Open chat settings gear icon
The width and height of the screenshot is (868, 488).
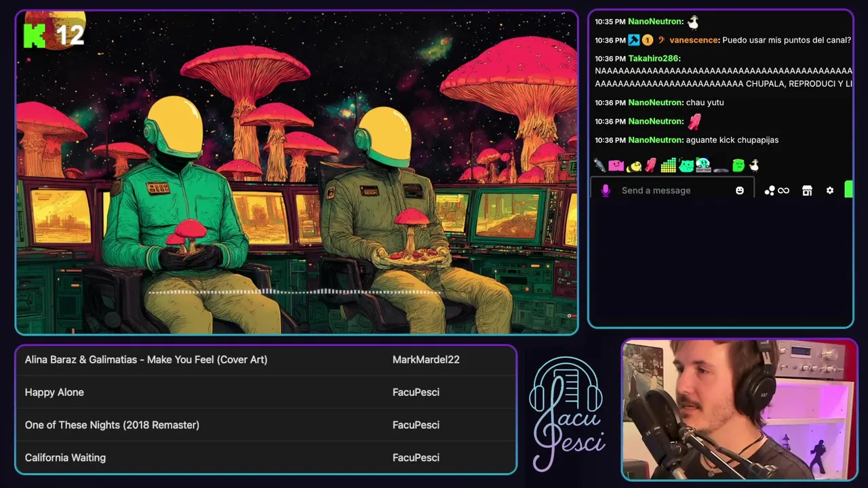[829, 190]
